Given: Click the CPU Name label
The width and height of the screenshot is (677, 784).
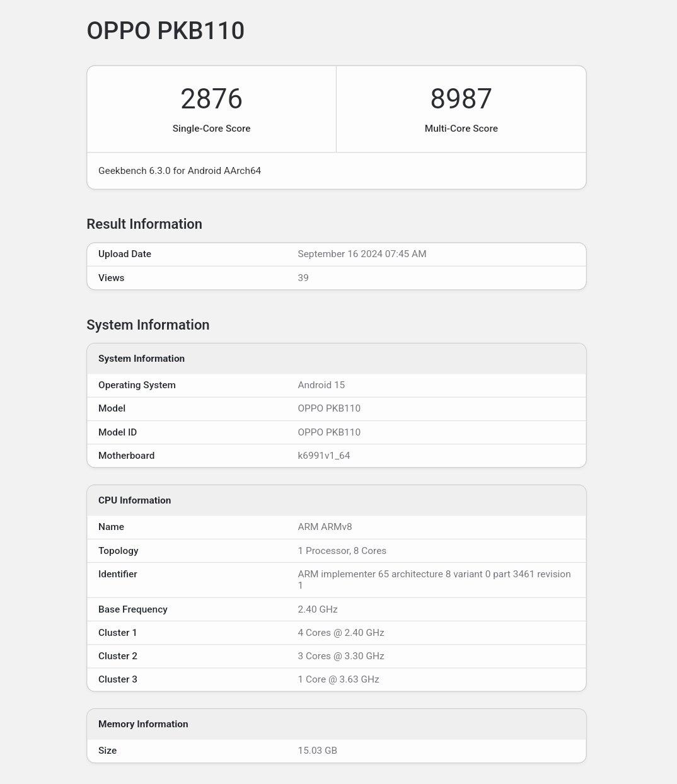Looking at the screenshot, I should pos(111,527).
